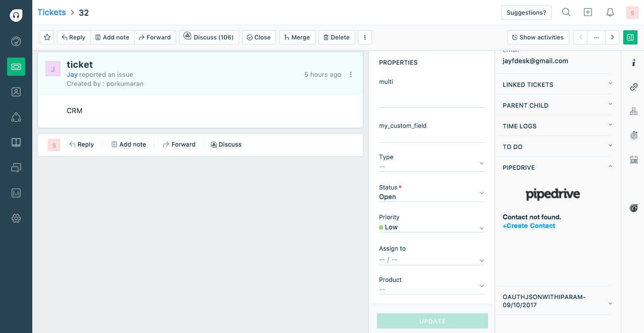
Task: Click Create Contact link in Pipedrive
Action: 529,226
